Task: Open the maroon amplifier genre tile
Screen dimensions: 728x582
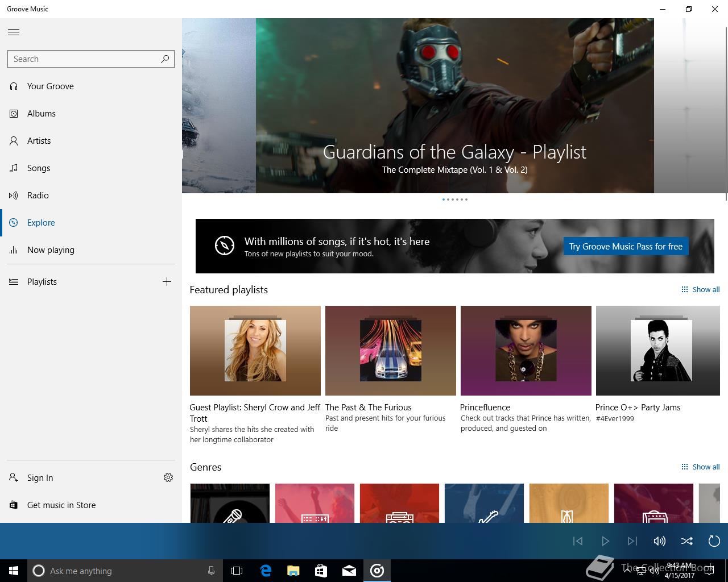Action: coord(653,503)
